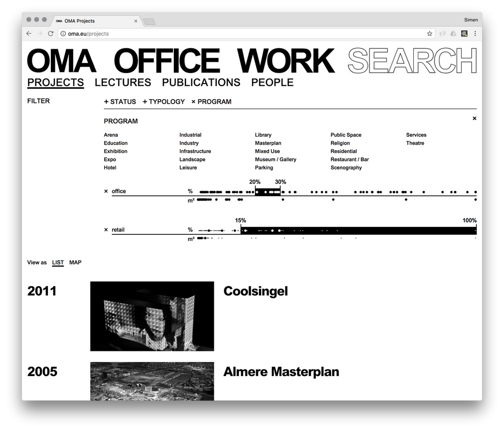Click the site info icon in address bar
504x432 pixels.
click(64, 33)
